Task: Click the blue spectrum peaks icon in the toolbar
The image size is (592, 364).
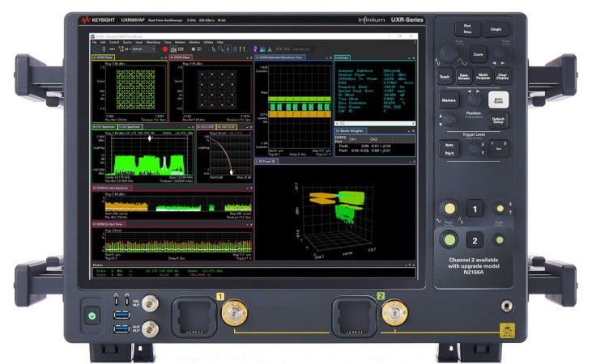Action: (262, 49)
